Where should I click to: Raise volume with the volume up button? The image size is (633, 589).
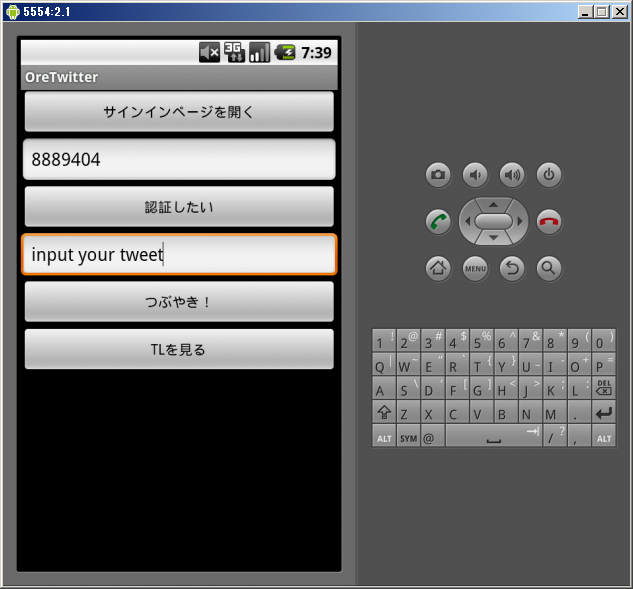pyautogui.click(x=512, y=175)
